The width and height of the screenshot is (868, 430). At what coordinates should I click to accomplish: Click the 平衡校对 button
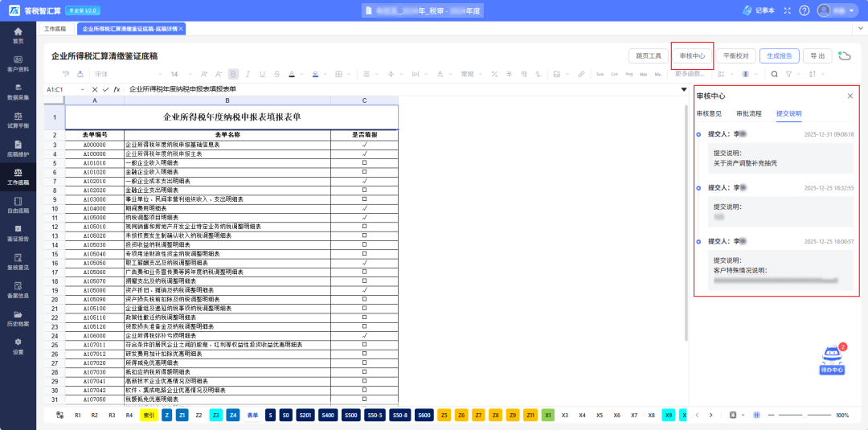pos(735,56)
